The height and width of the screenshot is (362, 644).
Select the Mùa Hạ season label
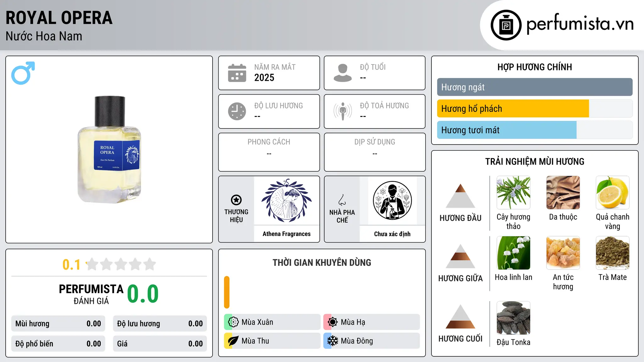[353, 322]
